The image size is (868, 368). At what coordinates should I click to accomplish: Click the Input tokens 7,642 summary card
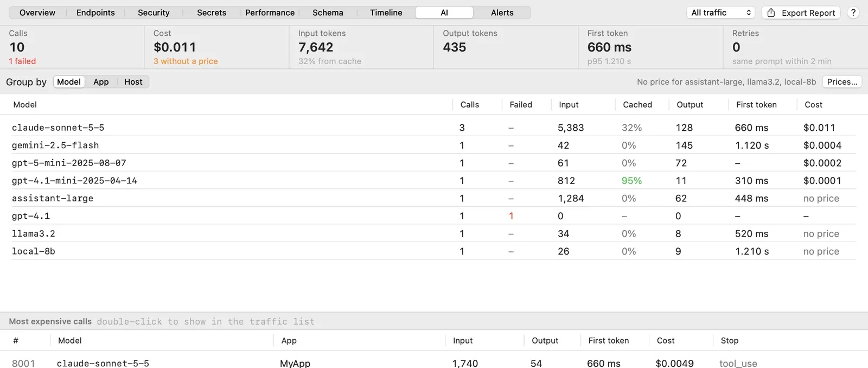(x=361, y=47)
